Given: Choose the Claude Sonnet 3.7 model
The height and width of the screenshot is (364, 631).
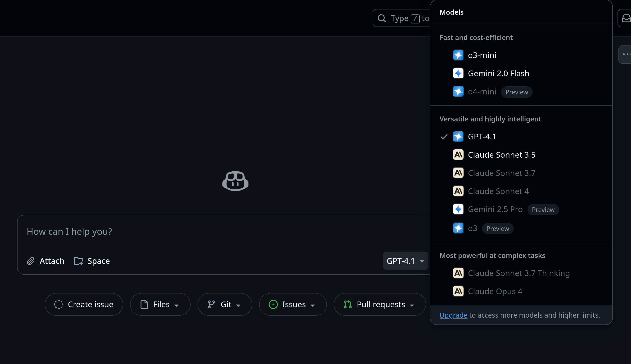Looking at the screenshot, I should [521, 173].
